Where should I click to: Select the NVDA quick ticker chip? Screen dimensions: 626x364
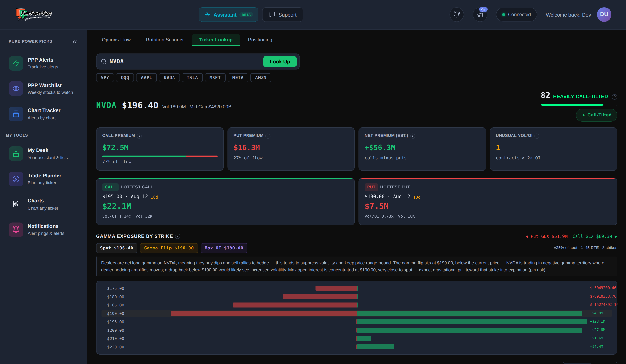[x=169, y=77]
